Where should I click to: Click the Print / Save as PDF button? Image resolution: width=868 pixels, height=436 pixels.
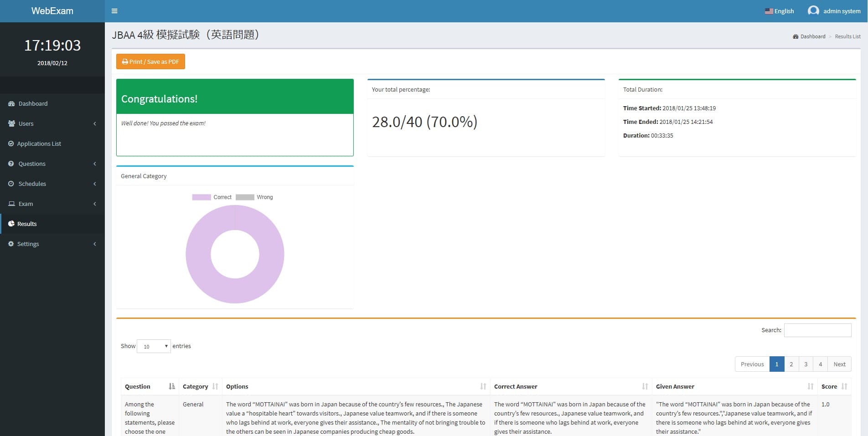(150, 62)
